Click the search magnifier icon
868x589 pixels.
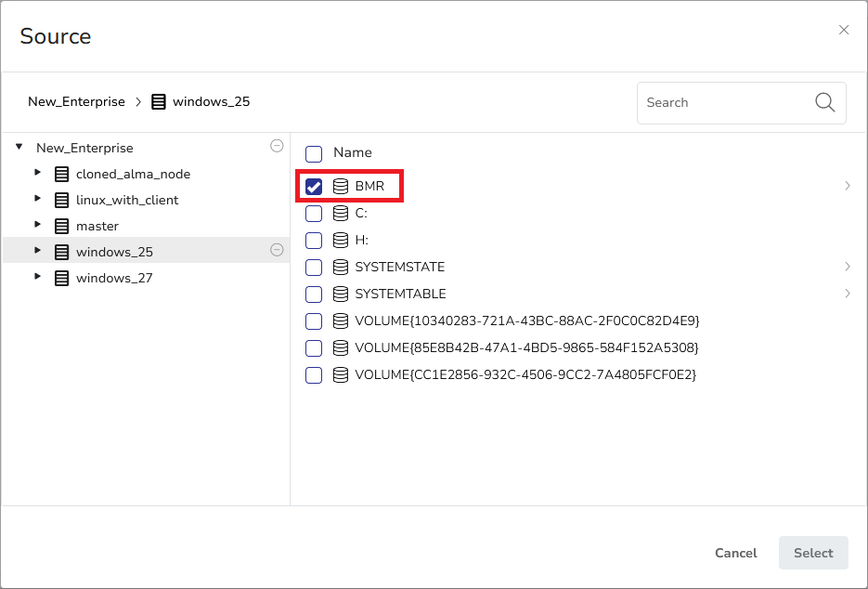tap(824, 102)
